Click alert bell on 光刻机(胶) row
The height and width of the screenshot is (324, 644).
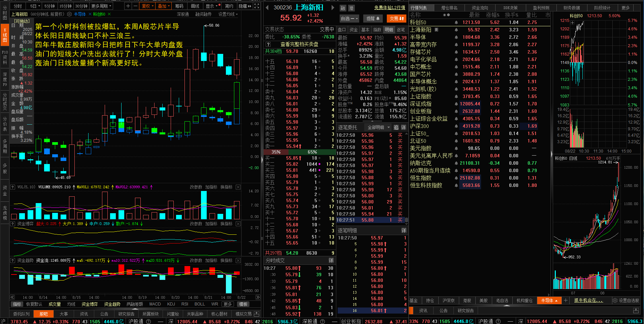coord(456,89)
